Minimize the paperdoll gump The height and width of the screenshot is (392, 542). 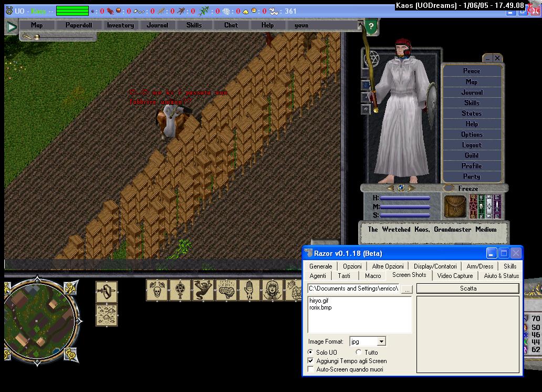pos(487,58)
